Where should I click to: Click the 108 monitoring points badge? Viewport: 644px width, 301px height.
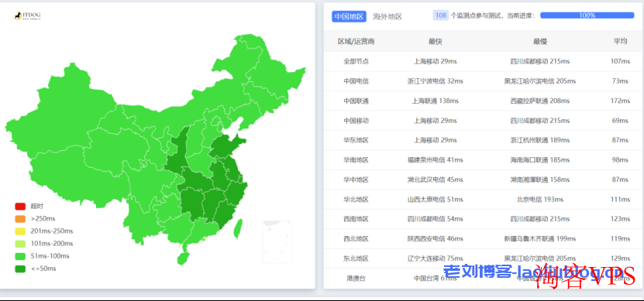pos(441,15)
